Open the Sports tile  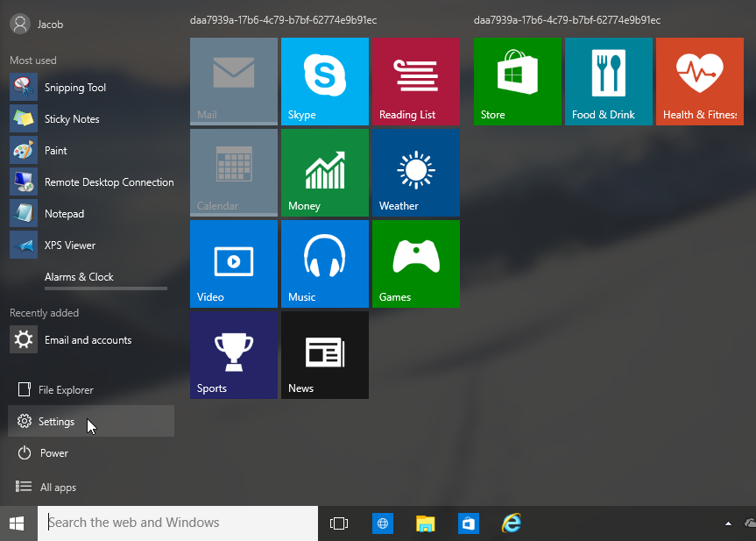(234, 355)
